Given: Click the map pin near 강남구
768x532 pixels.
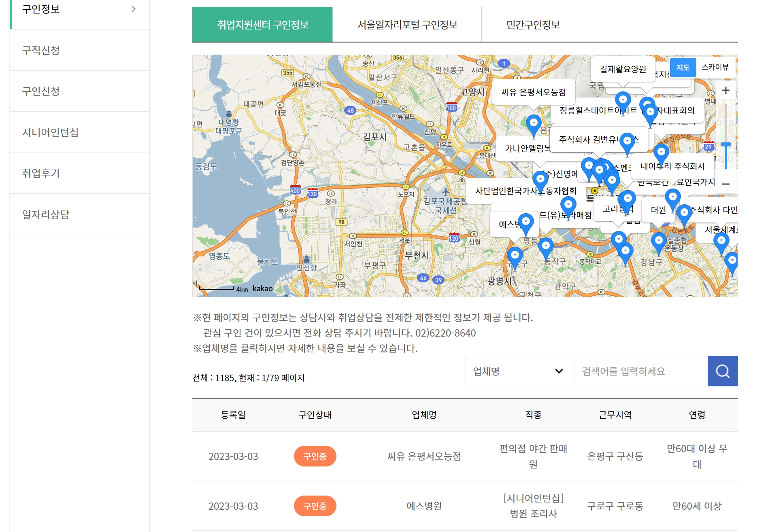Looking at the screenshot, I should (659, 244).
